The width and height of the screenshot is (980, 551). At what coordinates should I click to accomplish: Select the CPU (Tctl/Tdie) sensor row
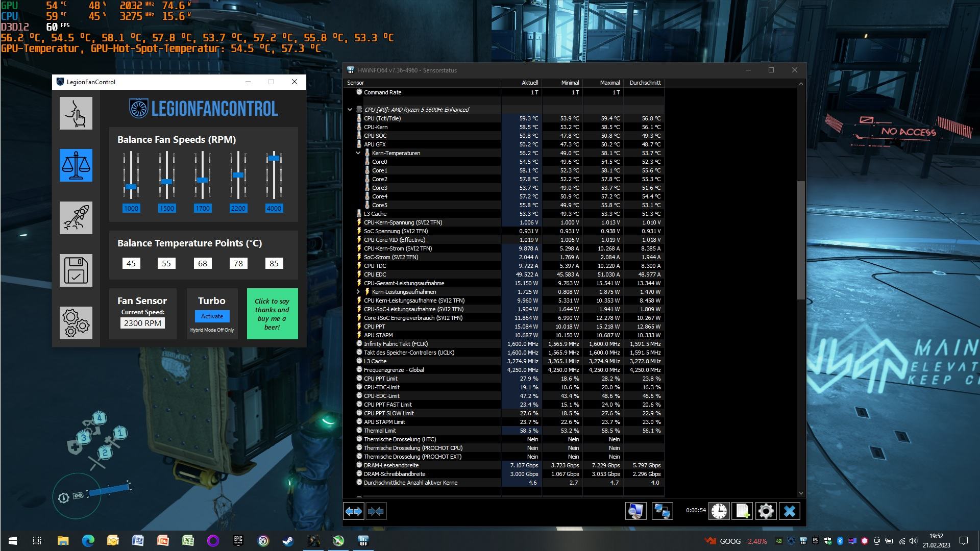(504, 118)
